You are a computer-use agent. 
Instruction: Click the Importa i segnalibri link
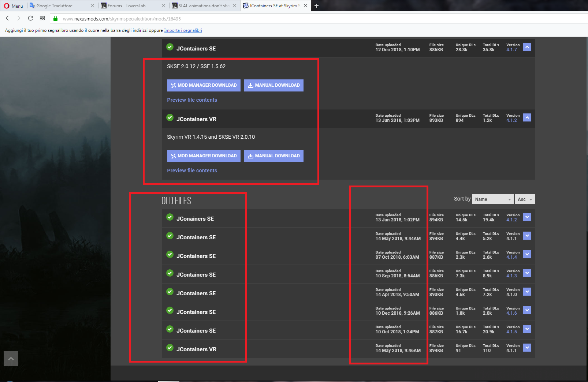point(183,30)
